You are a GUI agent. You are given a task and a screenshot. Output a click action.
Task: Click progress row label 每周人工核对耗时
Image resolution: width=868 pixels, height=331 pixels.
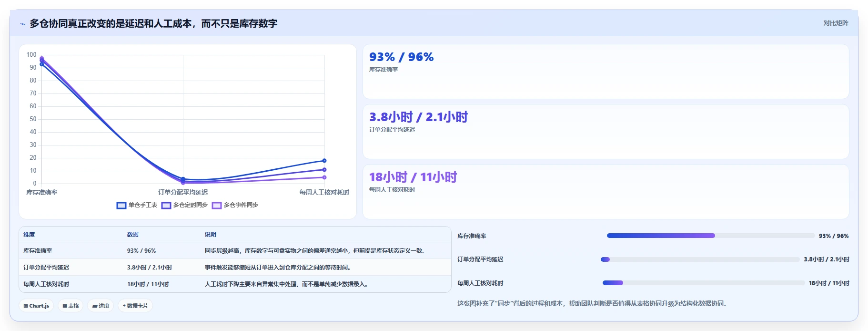[x=480, y=283]
